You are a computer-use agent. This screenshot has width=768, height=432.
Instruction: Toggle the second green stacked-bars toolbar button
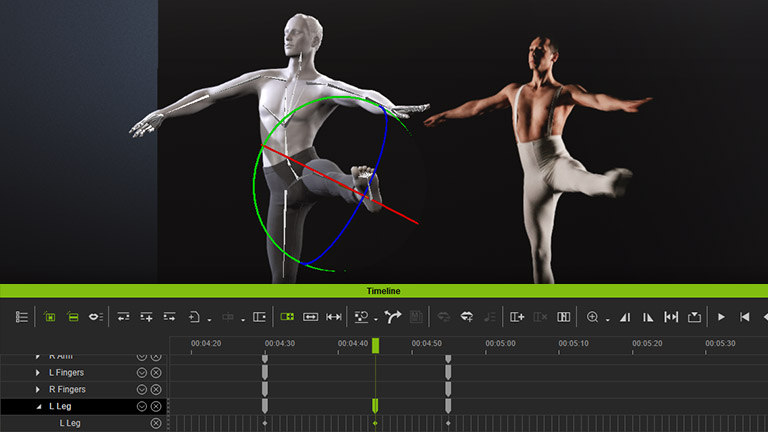click(73, 317)
